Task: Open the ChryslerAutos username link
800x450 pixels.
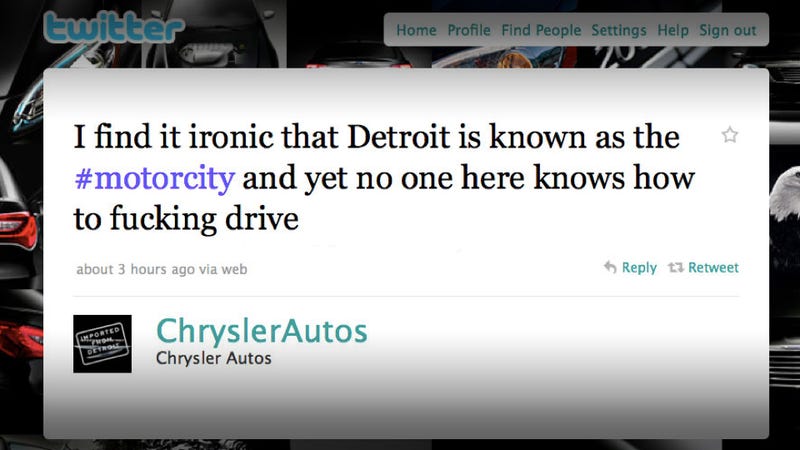Action: tap(262, 332)
